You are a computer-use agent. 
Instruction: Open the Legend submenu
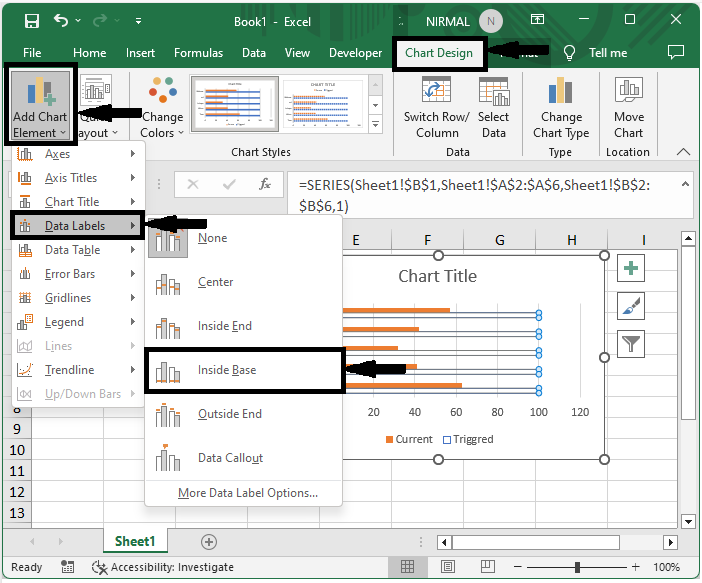(77, 322)
